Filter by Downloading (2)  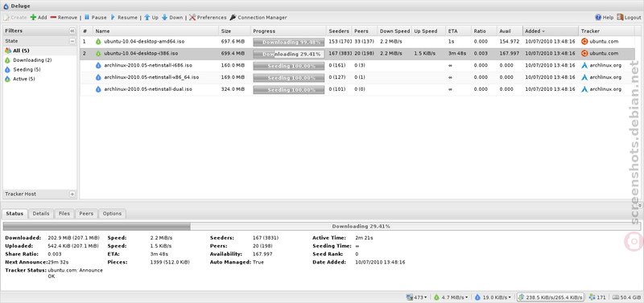[x=39, y=59]
